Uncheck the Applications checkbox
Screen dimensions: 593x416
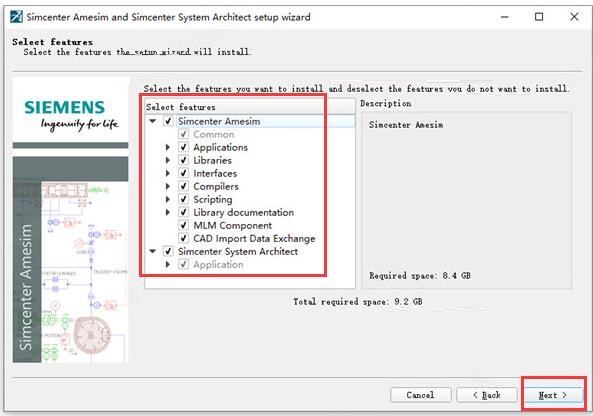point(183,147)
